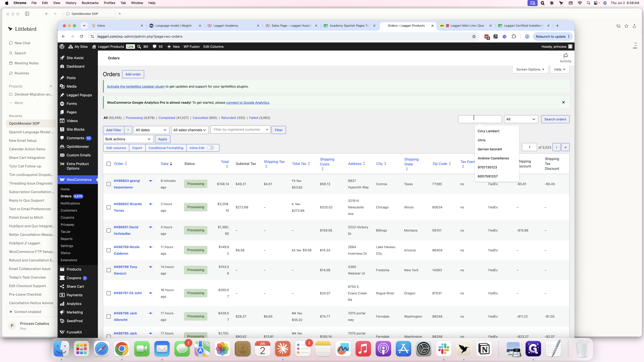Click the Add order button
644x362 pixels.
(133, 74)
